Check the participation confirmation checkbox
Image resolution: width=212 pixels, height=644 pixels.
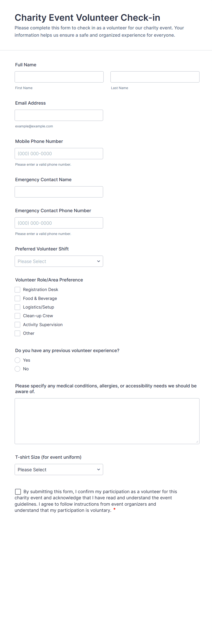(18, 492)
